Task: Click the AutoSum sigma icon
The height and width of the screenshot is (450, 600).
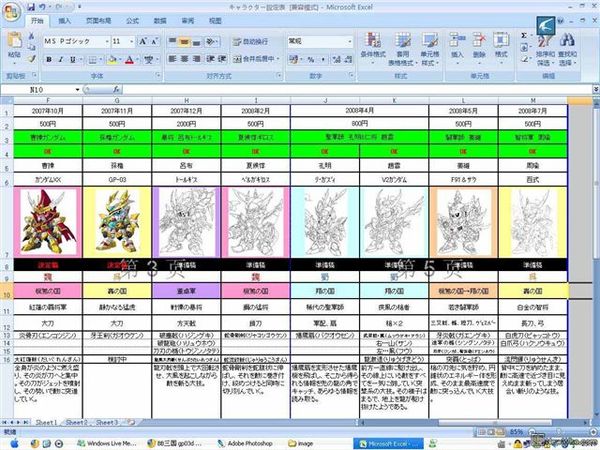Action: coord(523,36)
